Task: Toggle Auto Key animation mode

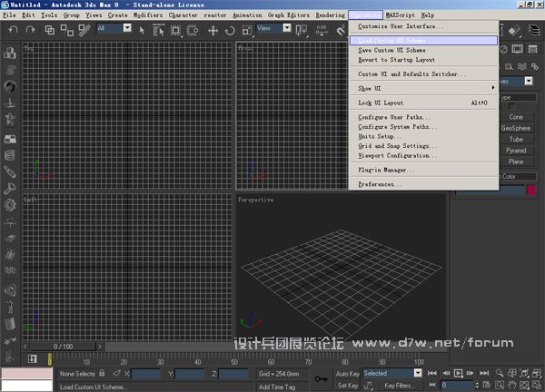Action: 347,374
